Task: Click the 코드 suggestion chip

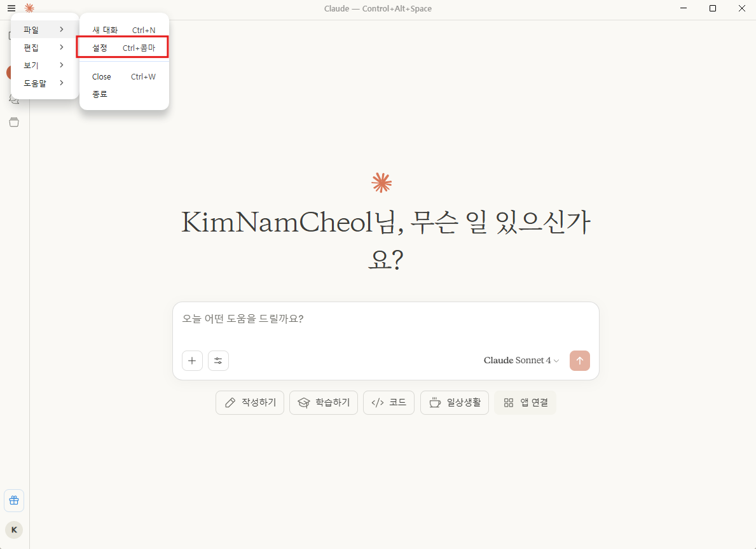Action: pos(388,402)
